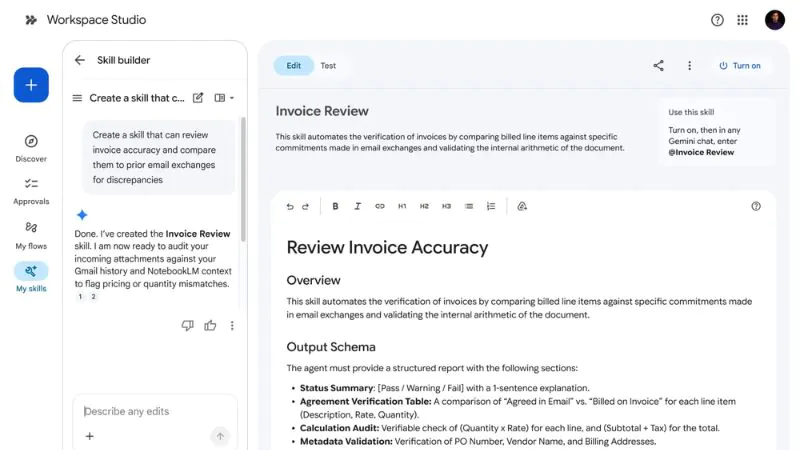
Task: Switch to the Edit tab
Action: click(293, 66)
